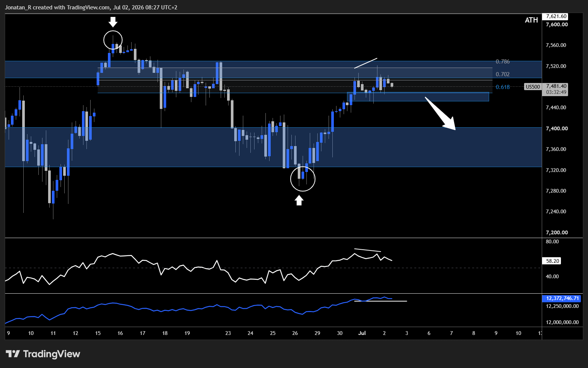Click date 29 on the time axis
The height and width of the screenshot is (368, 588).
(317, 333)
